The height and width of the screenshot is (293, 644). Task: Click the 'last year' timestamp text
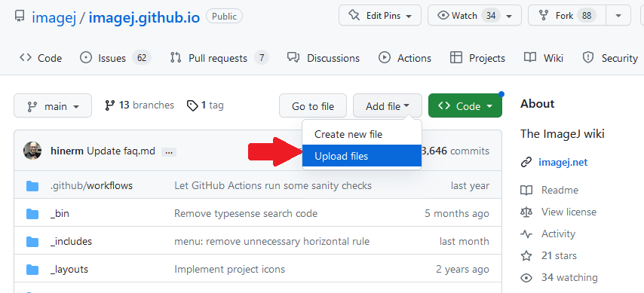coord(470,185)
